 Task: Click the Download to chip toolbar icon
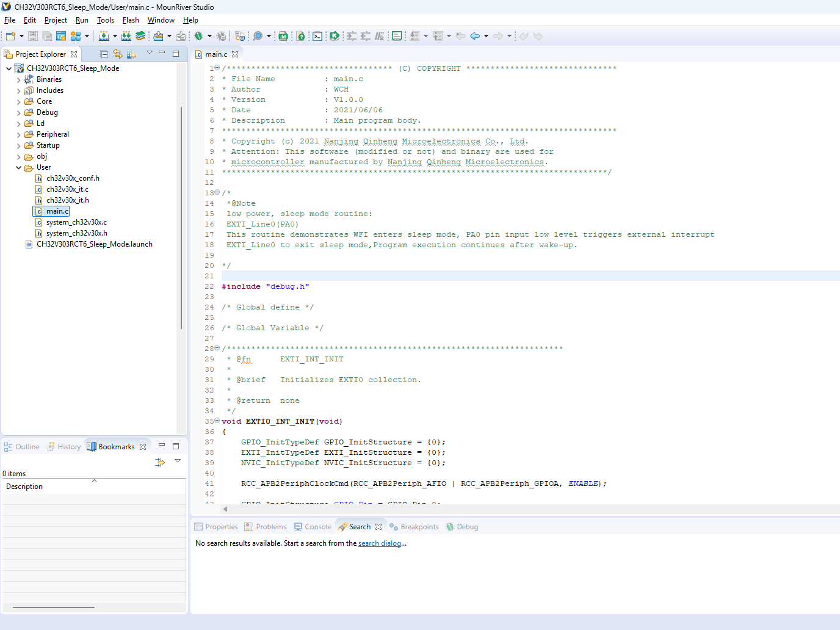pos(158,36)
